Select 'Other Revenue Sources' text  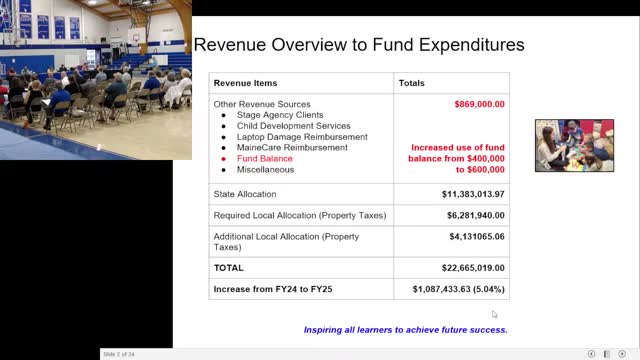[262, 104]
